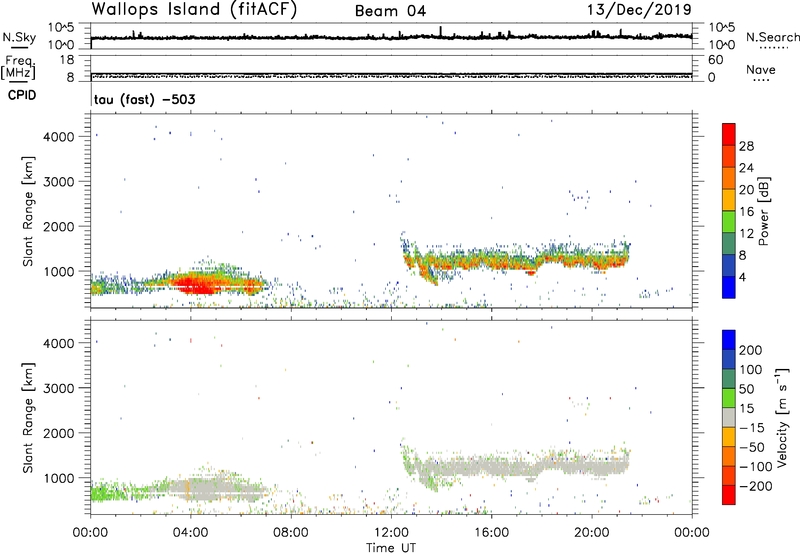Click the '28' label on power colorbar
Screen dimensions: 800x554
coord(746,146)
